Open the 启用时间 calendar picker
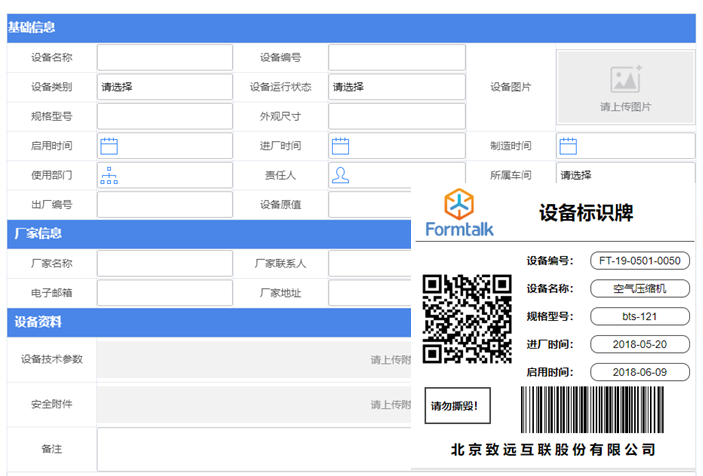The height and width of the screenshot is (476, 703). pyautogui.click(x=109, y=146)
